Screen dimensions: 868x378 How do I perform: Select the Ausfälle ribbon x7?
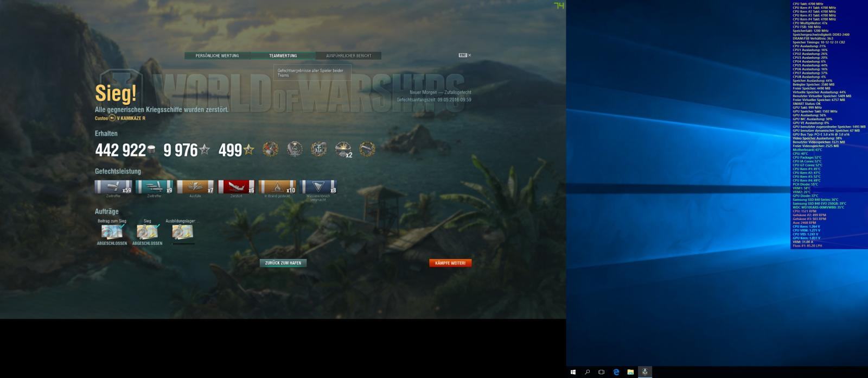195,187
